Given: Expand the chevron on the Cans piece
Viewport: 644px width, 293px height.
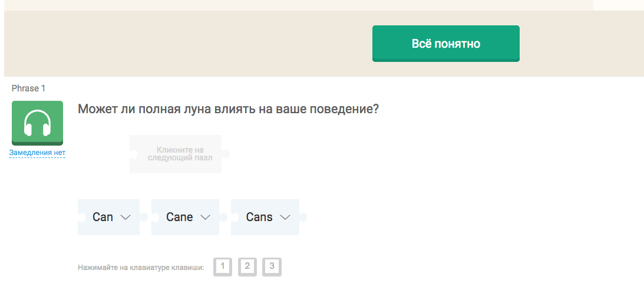Looking at the screenshot, I should (285, 218).
